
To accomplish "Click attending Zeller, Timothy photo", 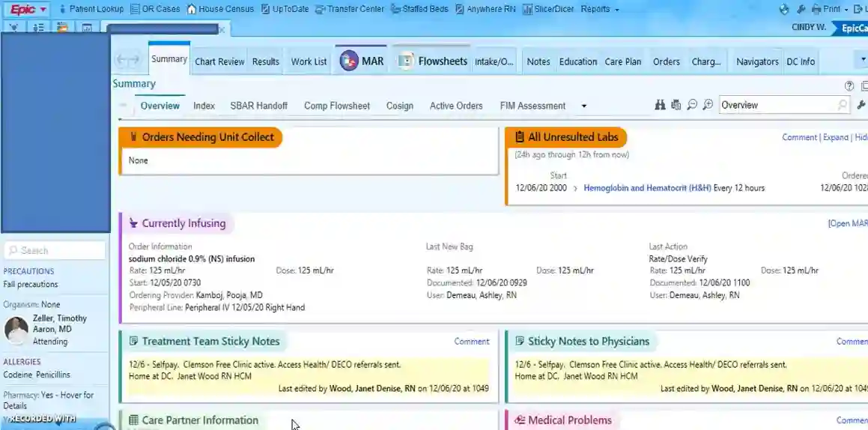I will tap(16, 330).
